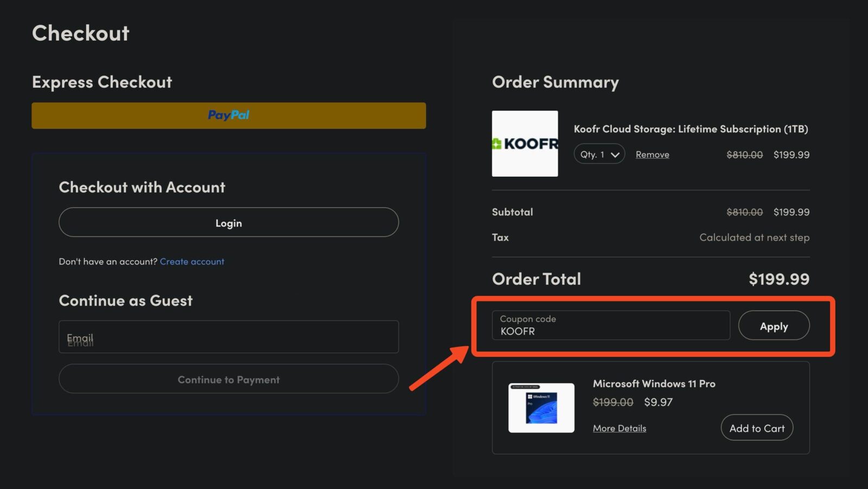
Task: Add Windows 11 Pro to cart
Action: (756, 428)
